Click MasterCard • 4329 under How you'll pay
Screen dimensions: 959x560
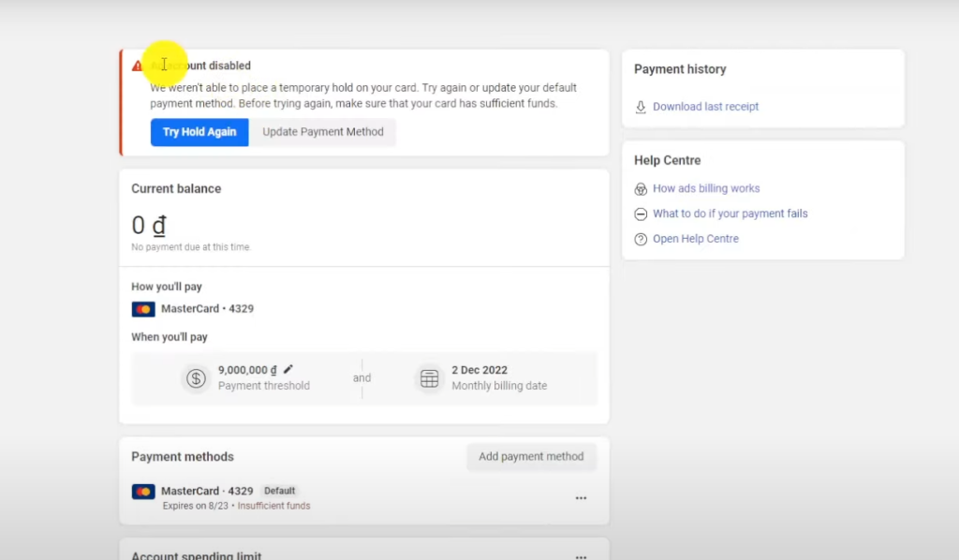pyautogui.click(x=207, y=309)
